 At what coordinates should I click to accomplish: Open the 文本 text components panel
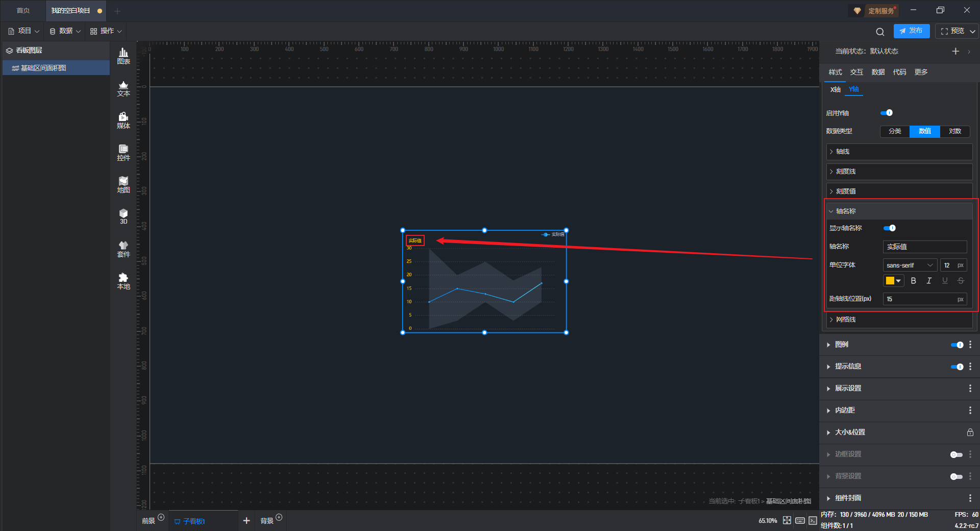124,88
